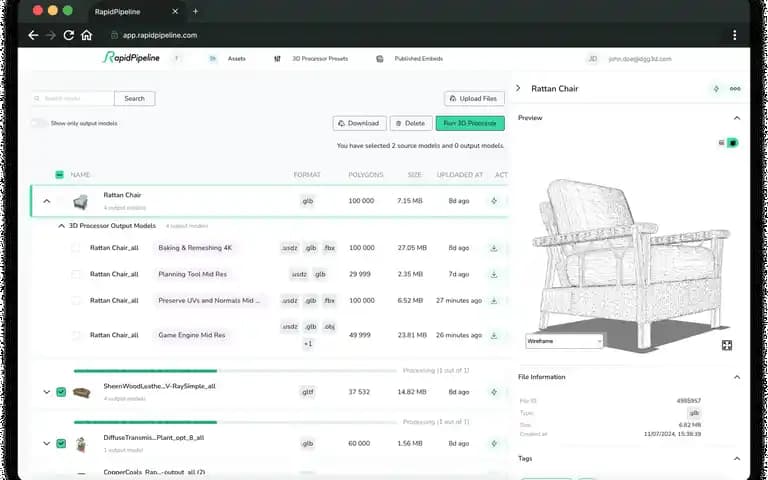
Task: Click .fbx tag in Baking & Remeshing row
Action: tap(329, 248)
